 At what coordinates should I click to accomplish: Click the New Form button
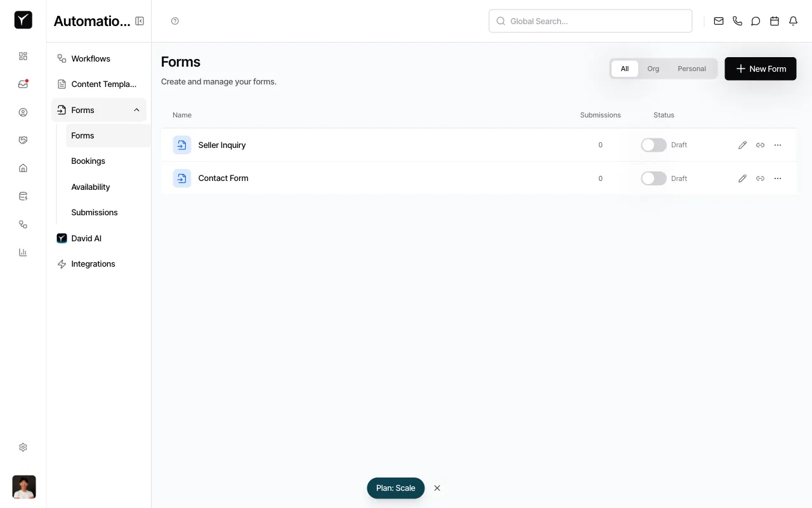click(x=760, y=69)
